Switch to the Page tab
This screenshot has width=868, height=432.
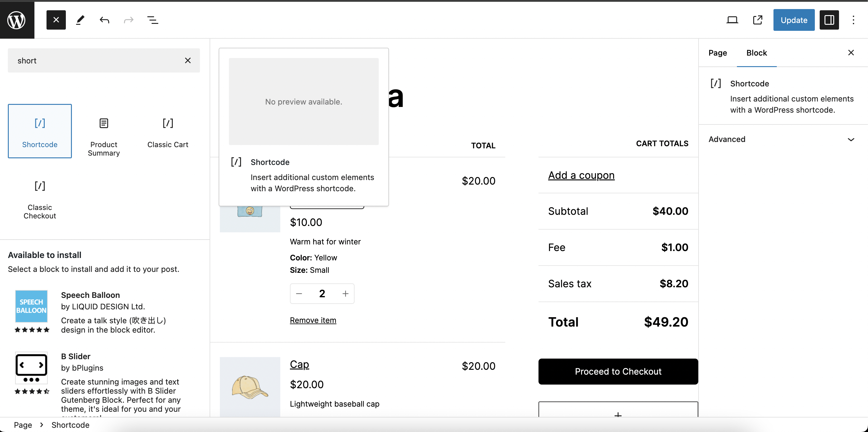click(x=717, y=53)
